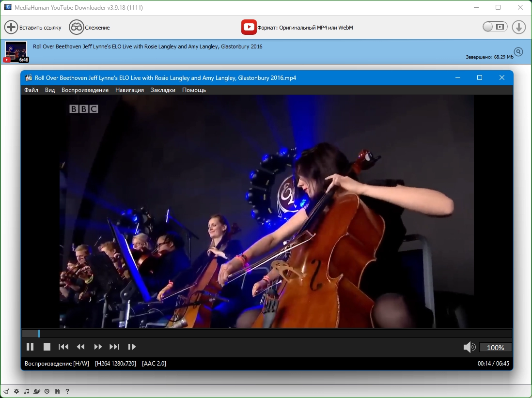Toggle snail speed-limit mode icon

coord(37,391)
